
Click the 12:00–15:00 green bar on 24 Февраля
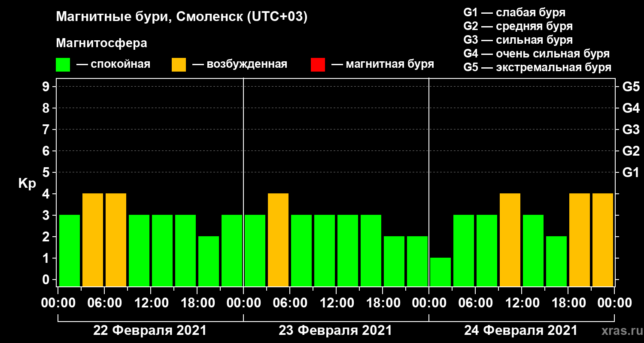(x=533, y=250)
